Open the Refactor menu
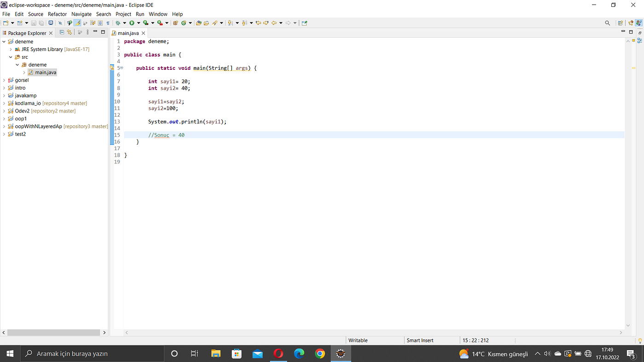Viewport: 644px width, 362px height. pyautogui.click(x=57, y=14)
